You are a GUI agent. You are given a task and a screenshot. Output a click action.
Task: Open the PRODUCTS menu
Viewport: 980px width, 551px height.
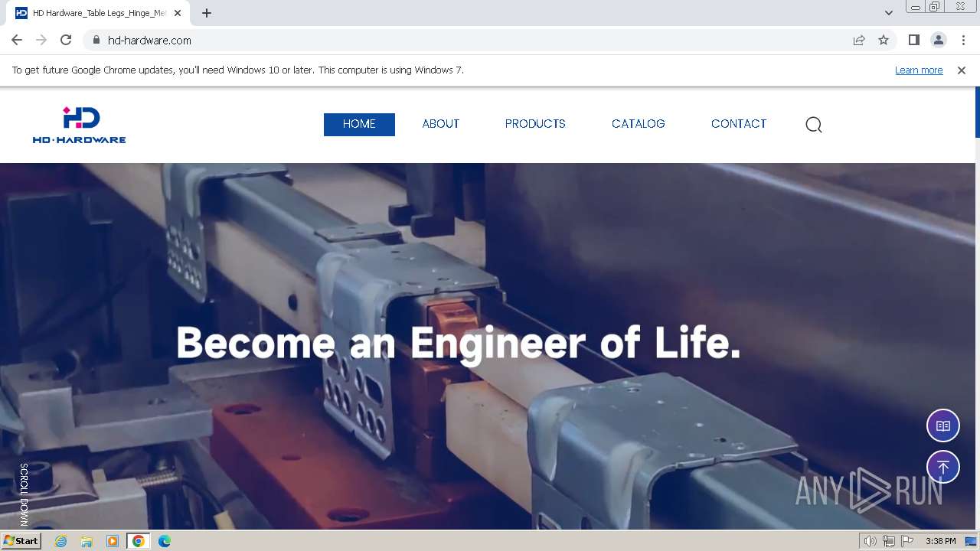click(535, 124)
